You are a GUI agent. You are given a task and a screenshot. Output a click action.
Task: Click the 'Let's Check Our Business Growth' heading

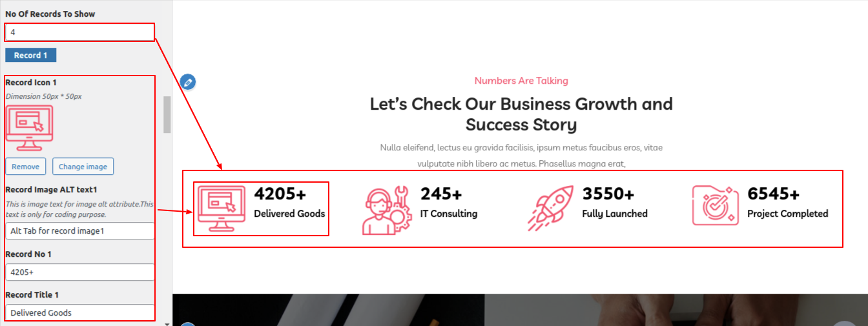coord(521,114)
